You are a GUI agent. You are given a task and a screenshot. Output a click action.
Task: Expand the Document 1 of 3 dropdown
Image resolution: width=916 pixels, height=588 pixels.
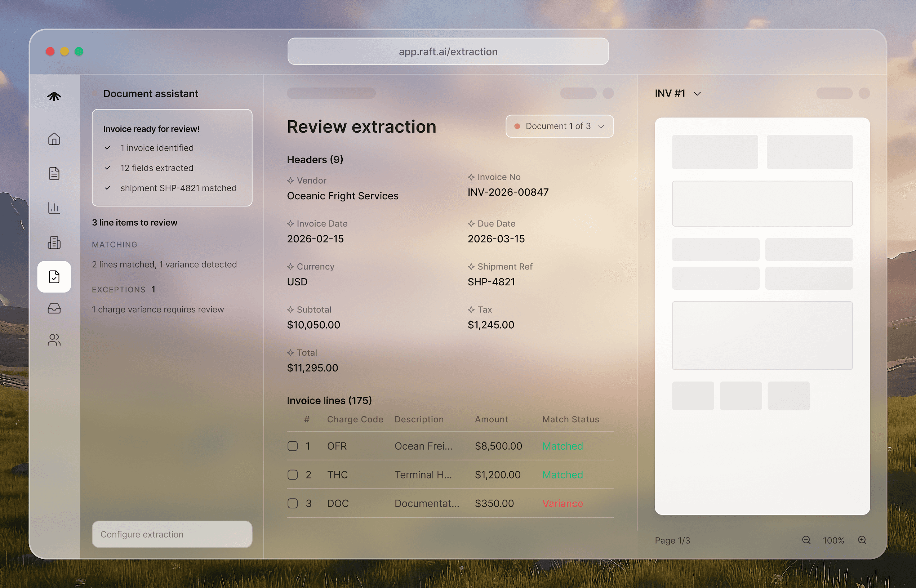[559, 126]
